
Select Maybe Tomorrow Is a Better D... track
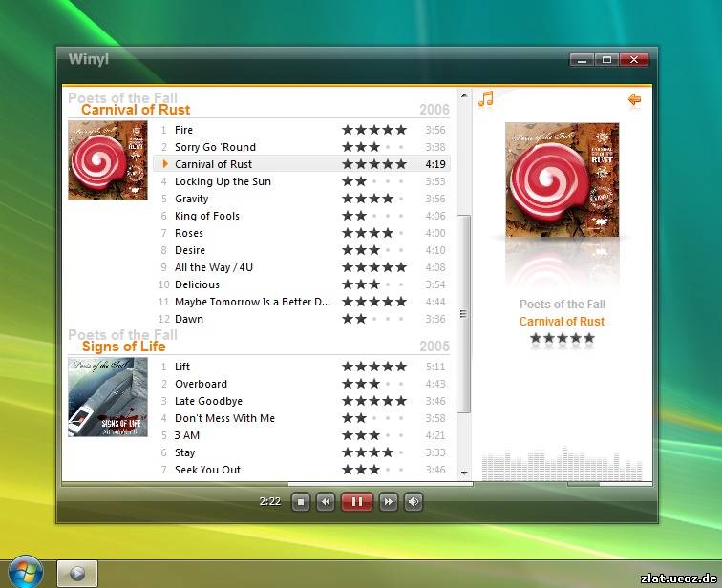302,302
